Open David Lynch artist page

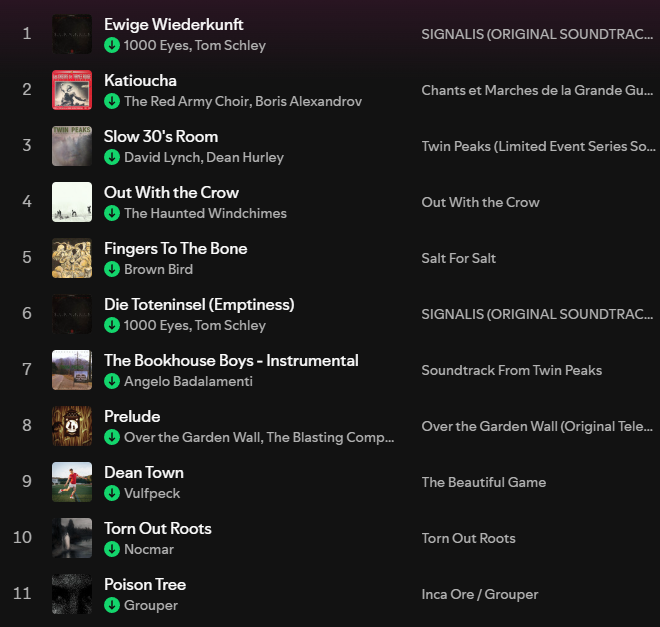pos(162,157)
